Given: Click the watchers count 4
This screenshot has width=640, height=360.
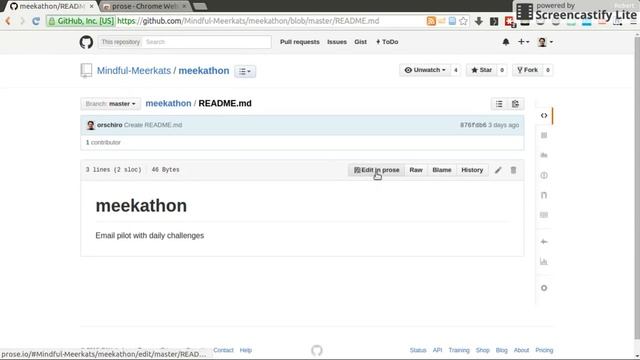Looking at the screenshot, I should click(x=456, y=70).
